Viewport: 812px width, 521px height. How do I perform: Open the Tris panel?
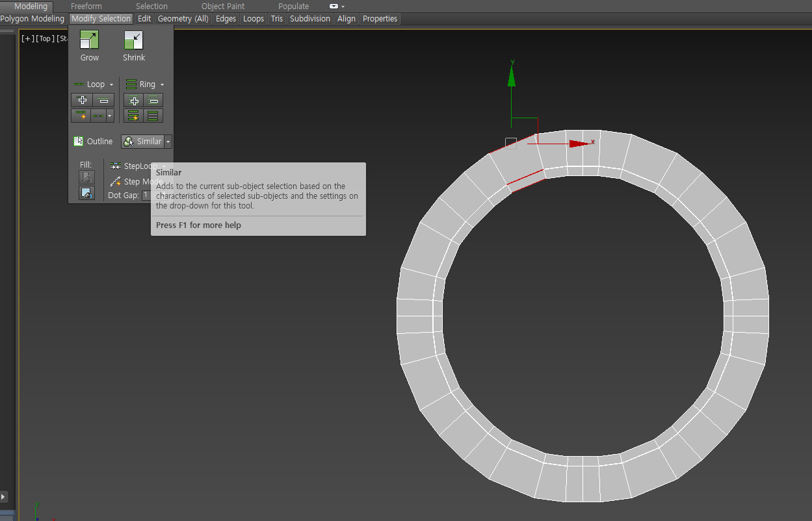coord(277,19)
